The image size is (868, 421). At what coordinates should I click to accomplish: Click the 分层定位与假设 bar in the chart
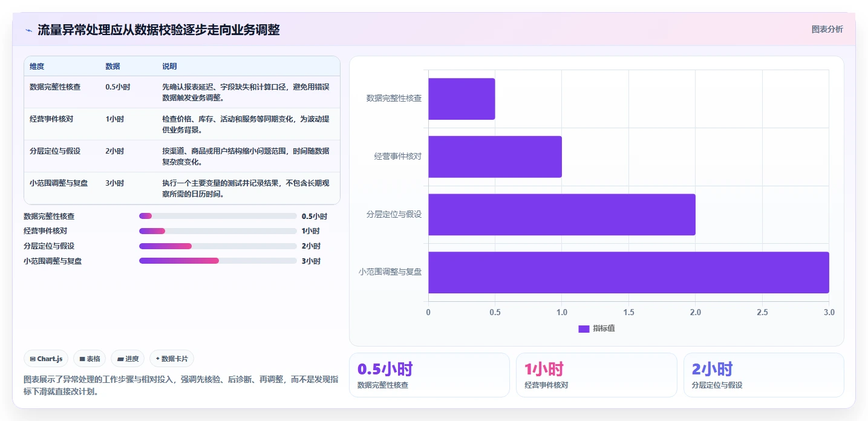pos(562,215)
